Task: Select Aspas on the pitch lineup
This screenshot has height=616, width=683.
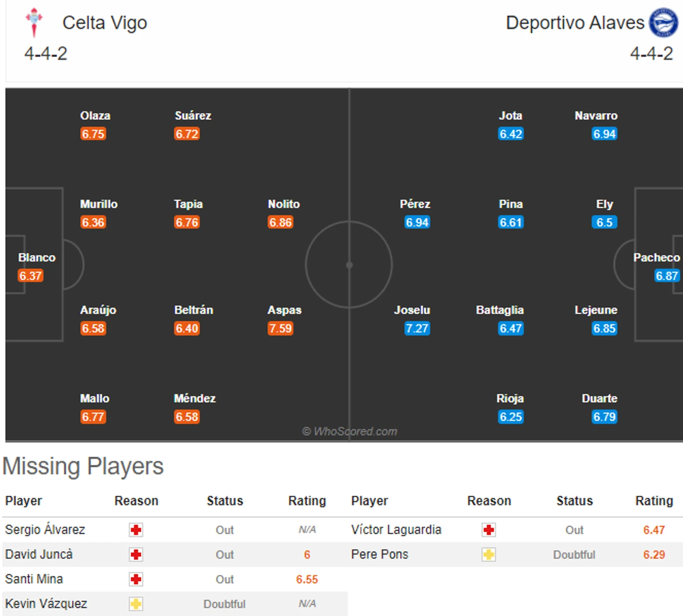Action: click(x=284, y=310)
